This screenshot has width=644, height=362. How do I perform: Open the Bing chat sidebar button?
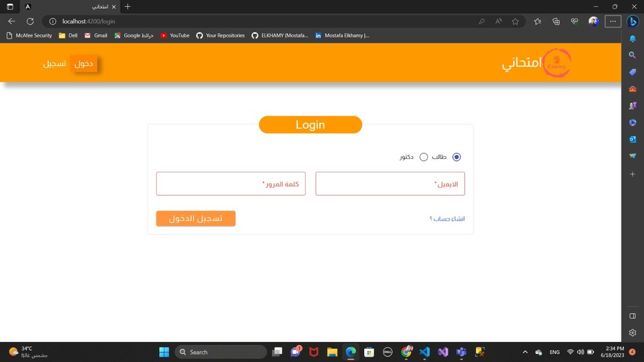633,21
